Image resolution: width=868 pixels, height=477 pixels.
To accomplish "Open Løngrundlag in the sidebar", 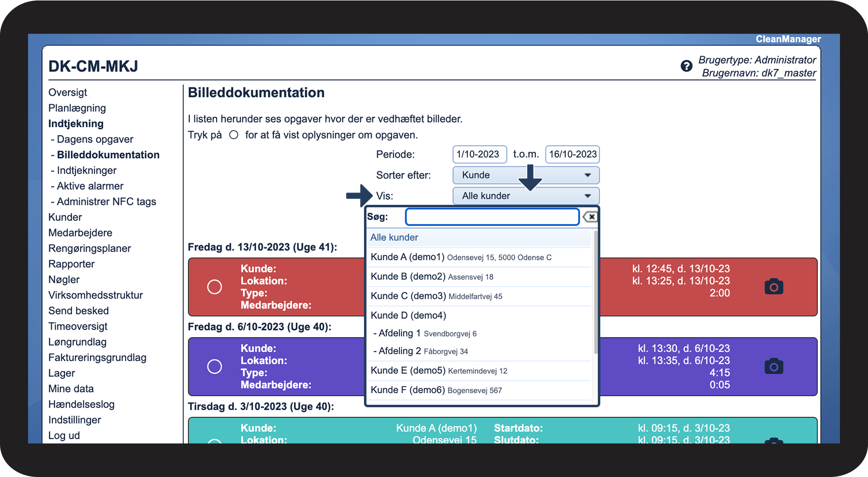I will coord(78,342).
